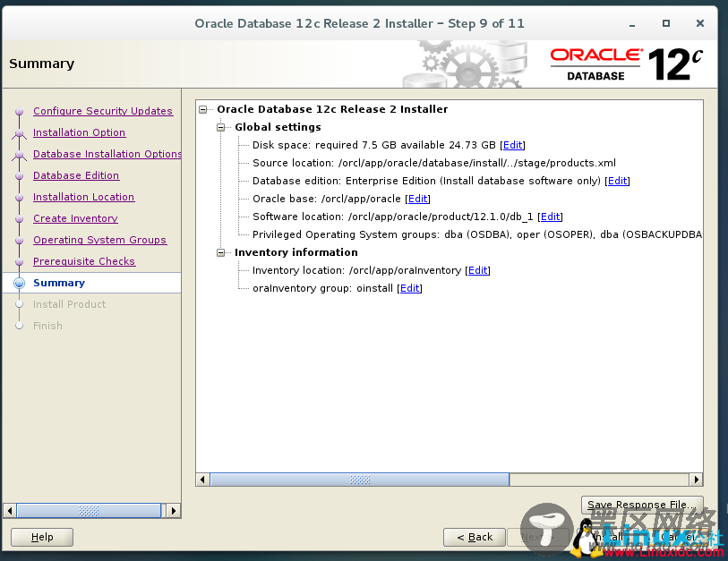This screenshot has width=728, height=561.
Task: Select the Privileged Operating System groups line
Action: [476, 234]
